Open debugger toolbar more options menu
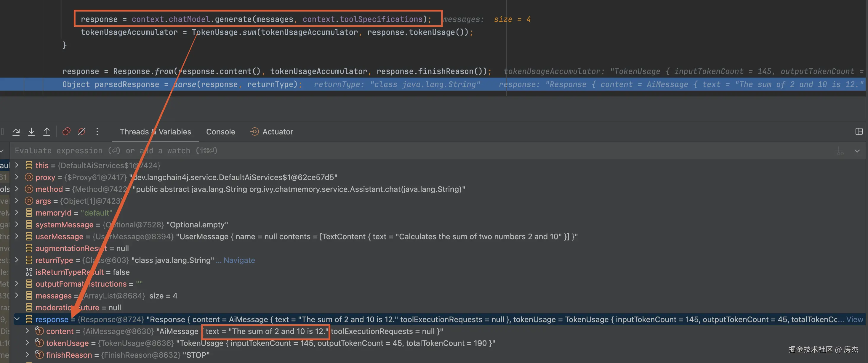Viewport: 868px width, 363px height. pyautogui.click(x=97, y=132)
